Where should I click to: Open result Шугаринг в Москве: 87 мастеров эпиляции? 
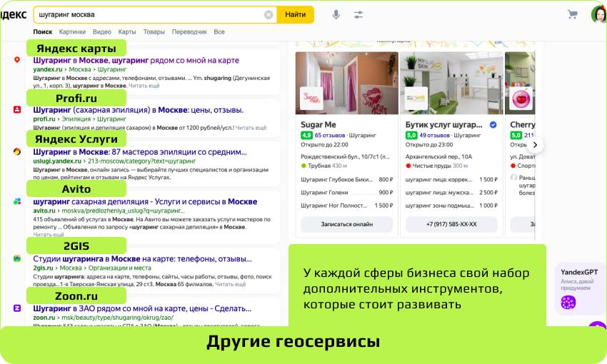pyautogui.click(x=140, y=152)
